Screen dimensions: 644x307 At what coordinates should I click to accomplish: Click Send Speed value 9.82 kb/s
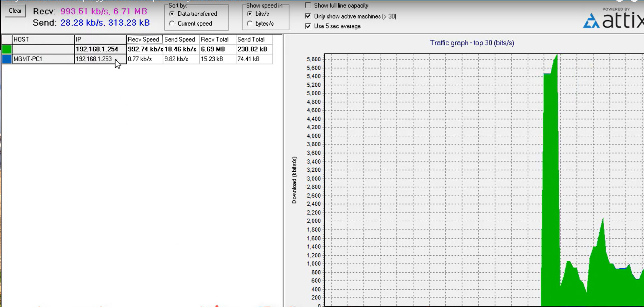[x=181, y=59]
